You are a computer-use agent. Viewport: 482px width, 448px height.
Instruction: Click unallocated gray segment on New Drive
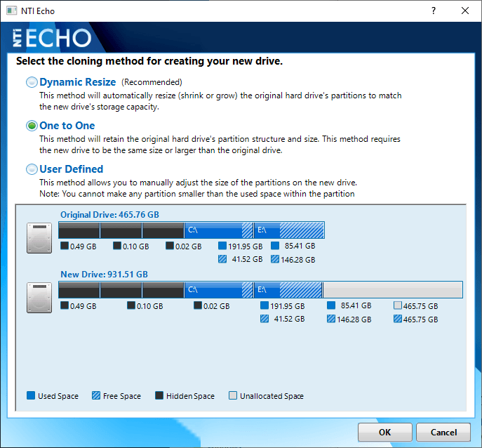(x=392, y=290)
